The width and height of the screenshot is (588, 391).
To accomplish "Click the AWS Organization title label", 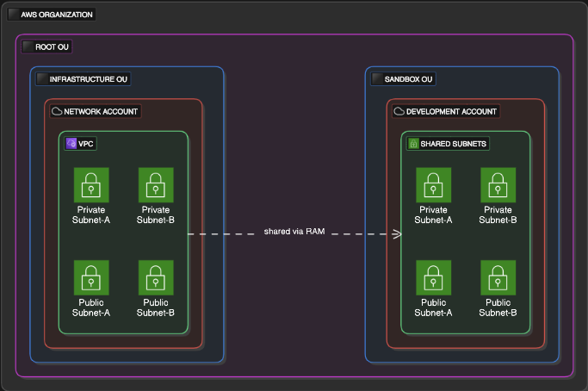I will point(57,15).
